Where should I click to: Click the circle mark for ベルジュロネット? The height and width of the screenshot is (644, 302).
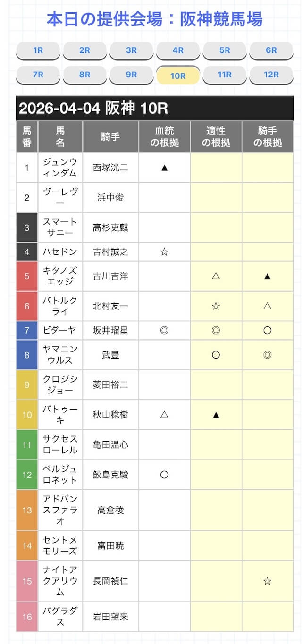coord(164,475)
